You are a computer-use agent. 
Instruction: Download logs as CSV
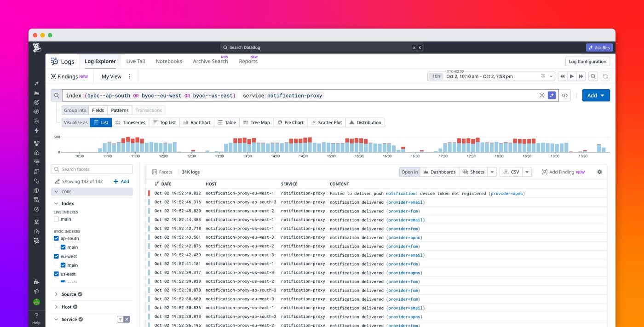click(x=511, y=172)
